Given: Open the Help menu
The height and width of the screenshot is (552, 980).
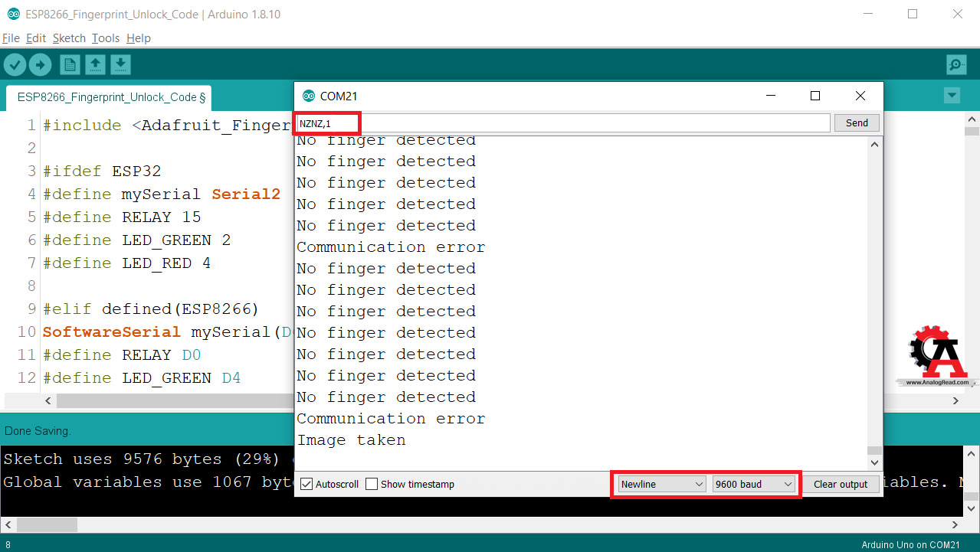Looking at the screenshot, I should pyautogui.click(x=139, y=38).
